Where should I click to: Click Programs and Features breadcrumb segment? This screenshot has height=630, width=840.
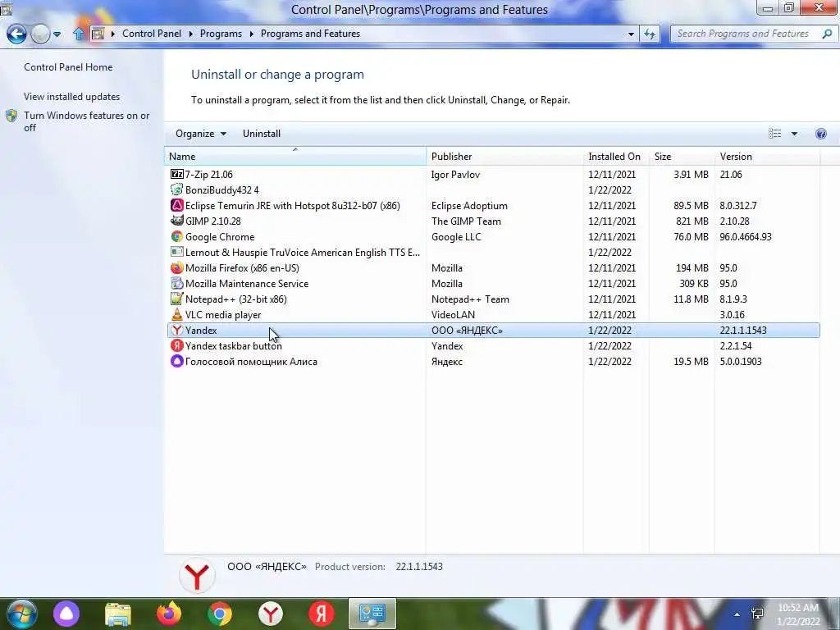pos(310,33)
